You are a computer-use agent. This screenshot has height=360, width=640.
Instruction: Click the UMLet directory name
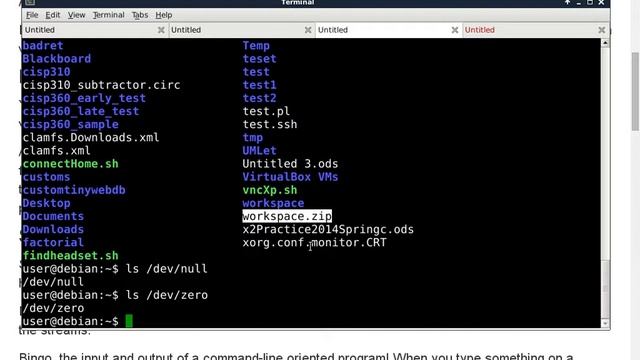coord(260,151)
